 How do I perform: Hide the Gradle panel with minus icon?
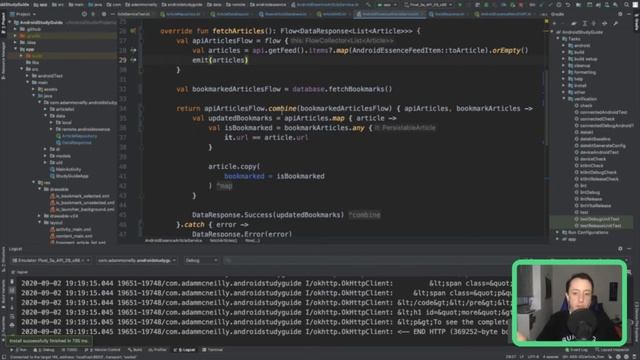[x=629, y=14]
